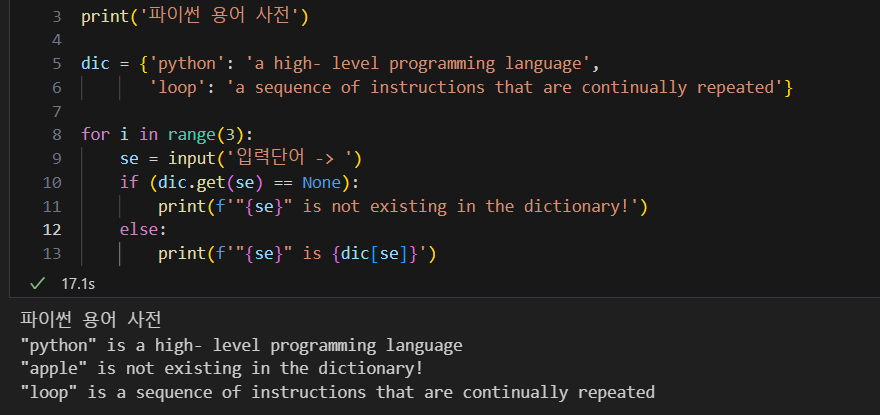880x415 pixels.
Task: Click the 17.1s execution time label
Action: pyautogui.click(x=78, y=284)
